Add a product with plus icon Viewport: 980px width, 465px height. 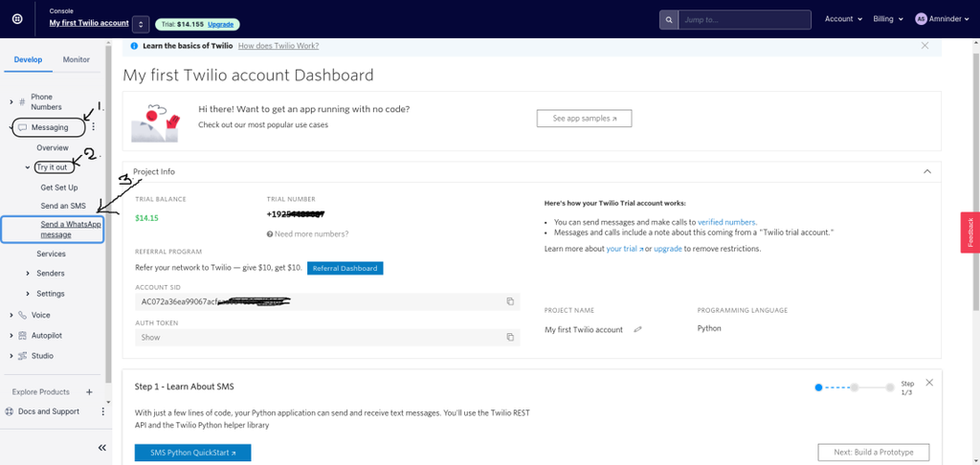(89, 392)
